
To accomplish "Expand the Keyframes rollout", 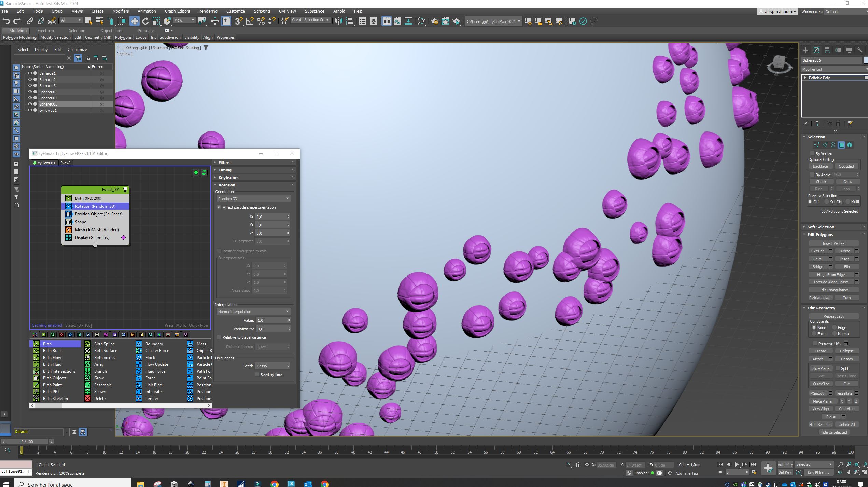I will pos(228,178).
